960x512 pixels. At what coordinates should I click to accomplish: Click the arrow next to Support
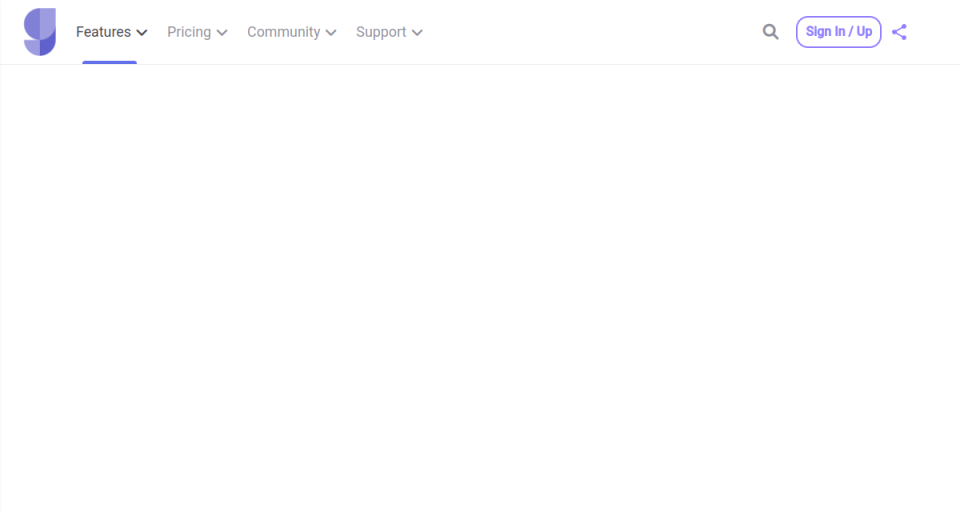point(417,32)
